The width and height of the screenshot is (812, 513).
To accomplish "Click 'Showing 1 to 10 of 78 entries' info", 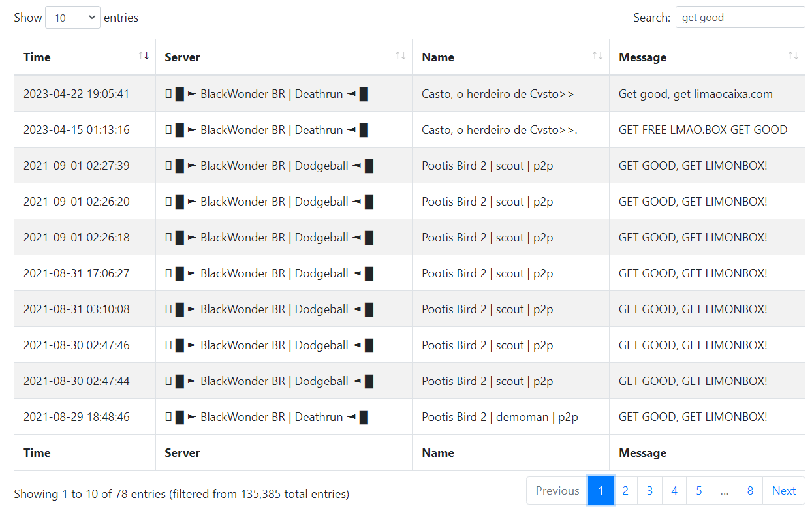I will [x=181, y=495].
